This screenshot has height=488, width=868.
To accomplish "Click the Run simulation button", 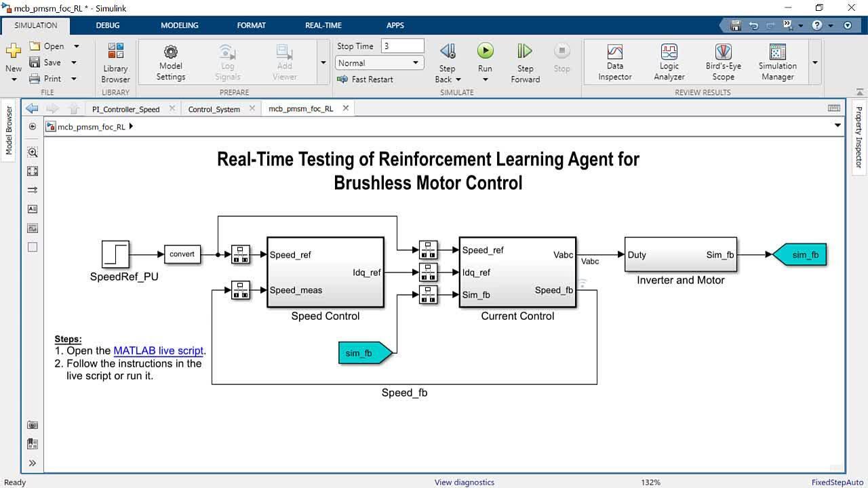I will click(485, 52).
